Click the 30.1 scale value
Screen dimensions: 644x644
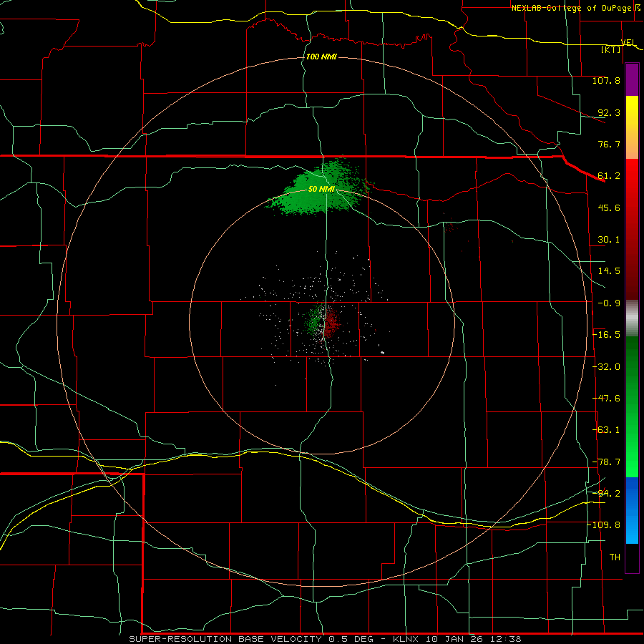pos(609,240)
